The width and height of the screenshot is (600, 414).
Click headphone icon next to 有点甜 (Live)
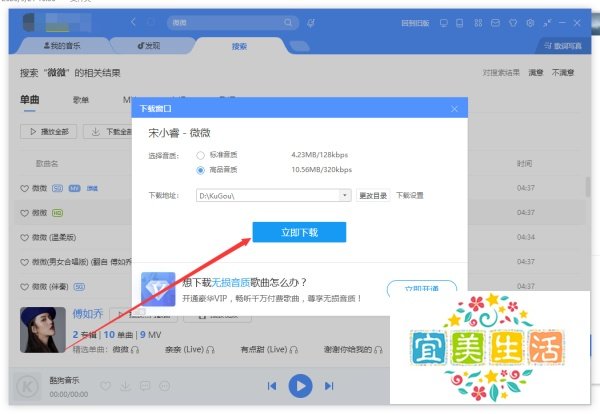[293, 349]
